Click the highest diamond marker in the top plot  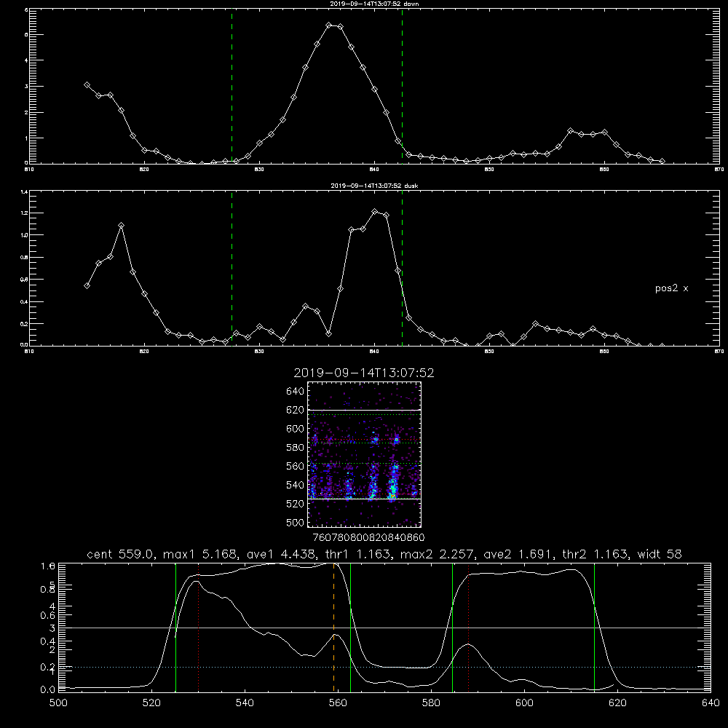click(x=329, y=25)
